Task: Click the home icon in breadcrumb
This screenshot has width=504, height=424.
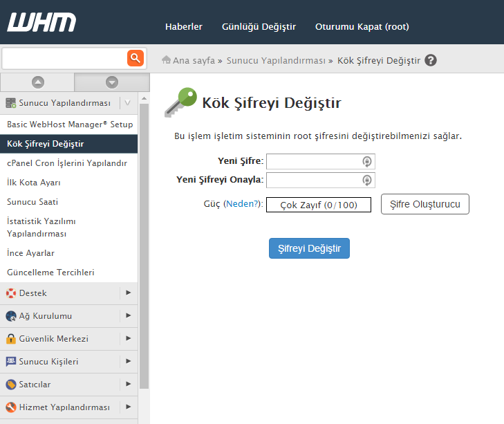Action: [166, 60]
